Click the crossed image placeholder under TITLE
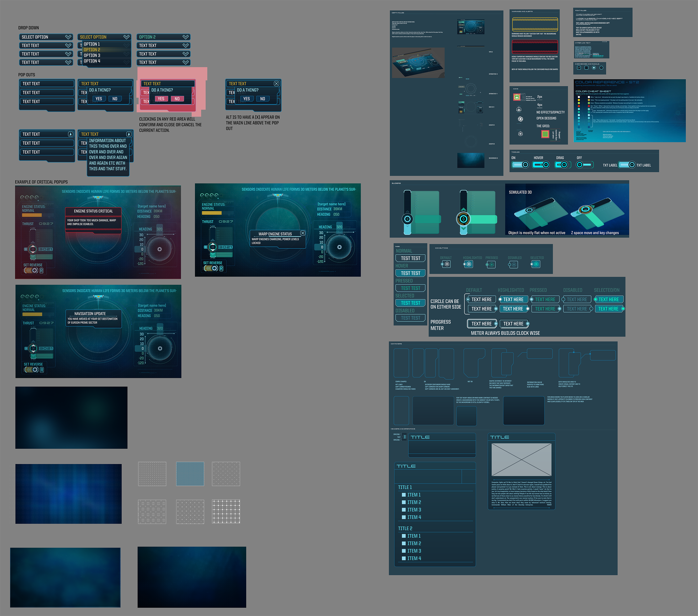The width and height of the screenshot is (698, 616). click(521, 460)
